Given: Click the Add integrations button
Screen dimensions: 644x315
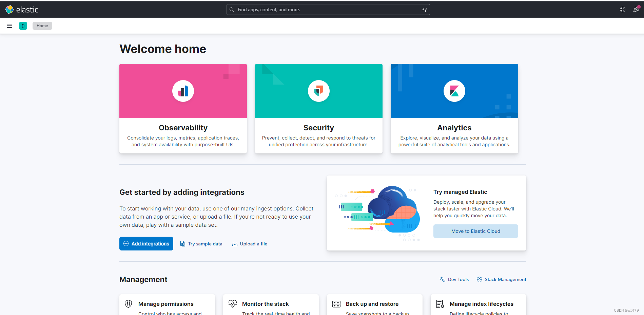Looking at the screenshot, I should pos(146,243).
